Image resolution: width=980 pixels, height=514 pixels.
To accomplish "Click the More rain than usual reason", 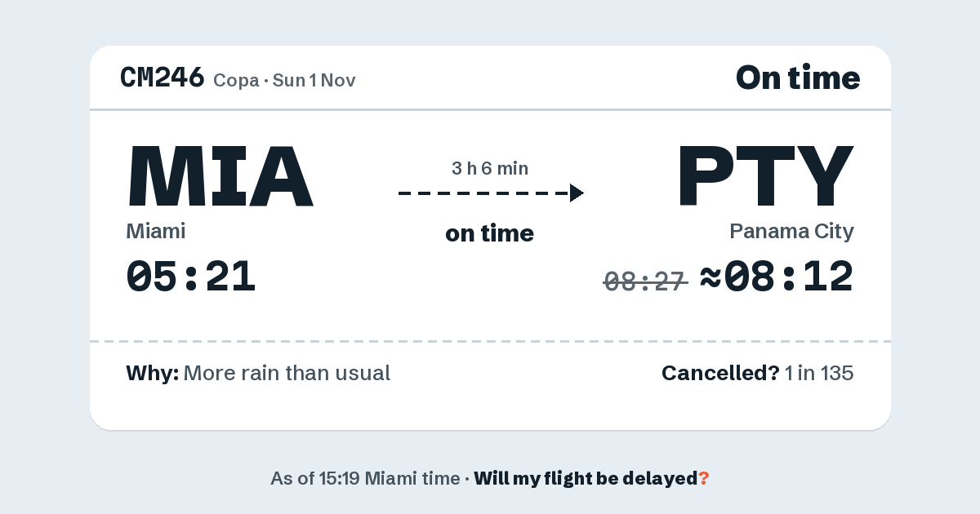I will tap(287, 374).
